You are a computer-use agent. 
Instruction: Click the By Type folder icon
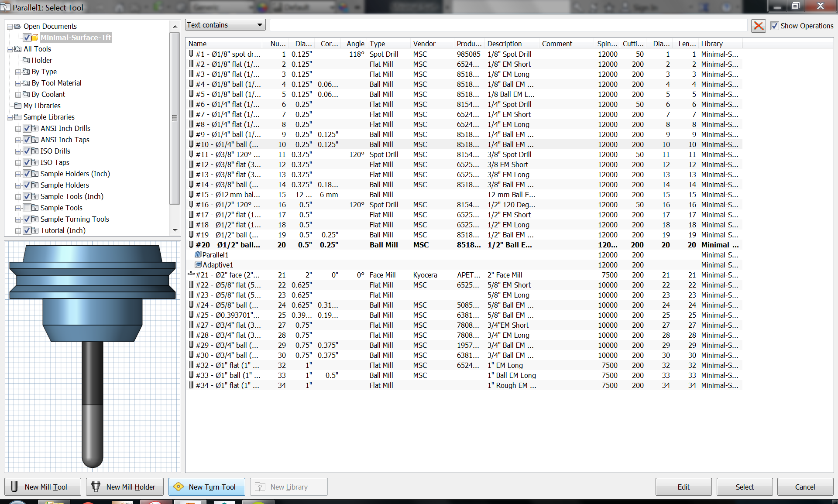coord(26,72)
